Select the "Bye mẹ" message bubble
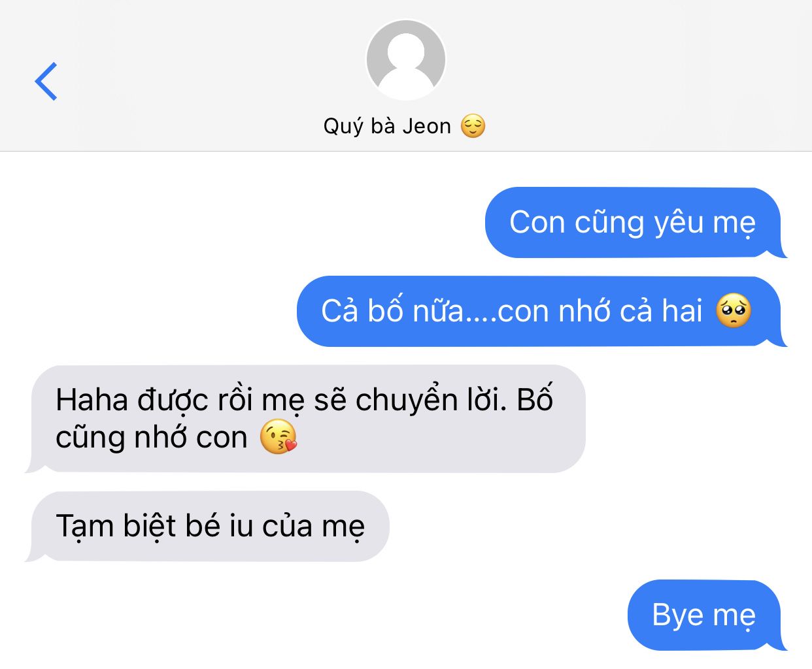The width and height of the screenshot is (812, 669). click(707, 615)
